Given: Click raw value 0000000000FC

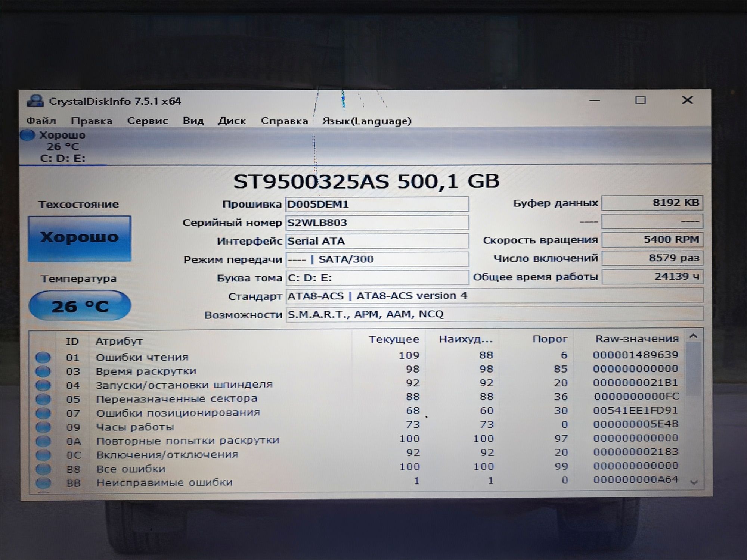Looking at the screenshot, I should click(636, 396).
